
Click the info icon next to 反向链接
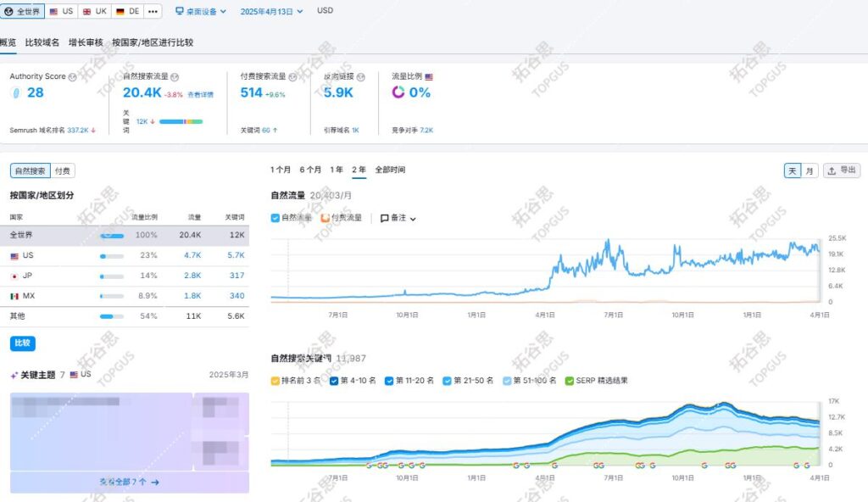[x=363, y=76]
